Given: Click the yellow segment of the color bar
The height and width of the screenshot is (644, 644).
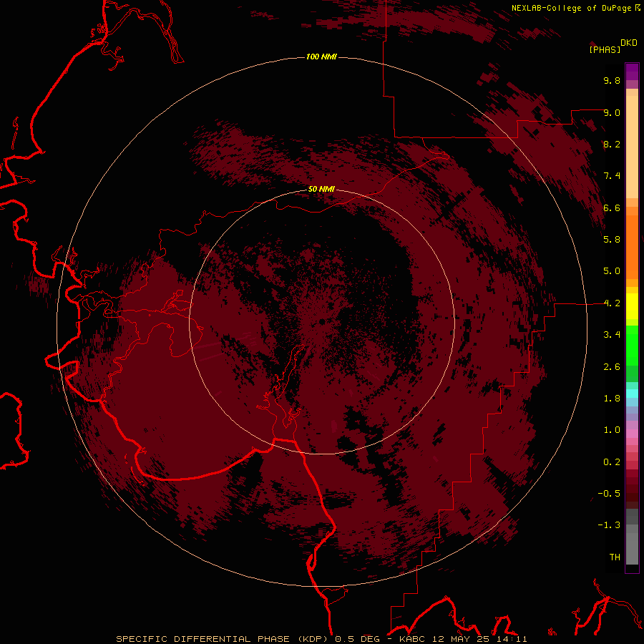Looking at the screenshot, I should (632, 306).
